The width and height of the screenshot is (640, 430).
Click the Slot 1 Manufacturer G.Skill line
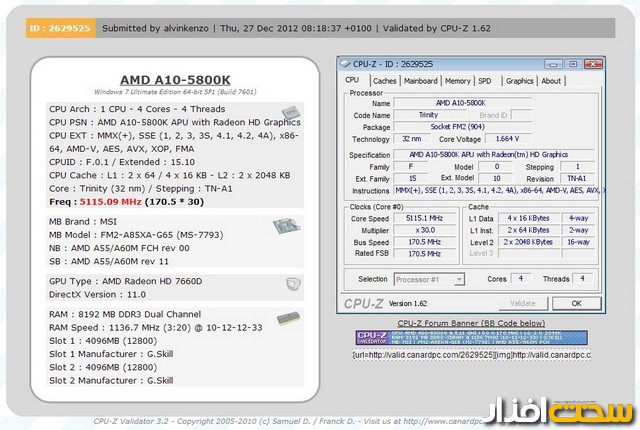(x=111, y=354)
